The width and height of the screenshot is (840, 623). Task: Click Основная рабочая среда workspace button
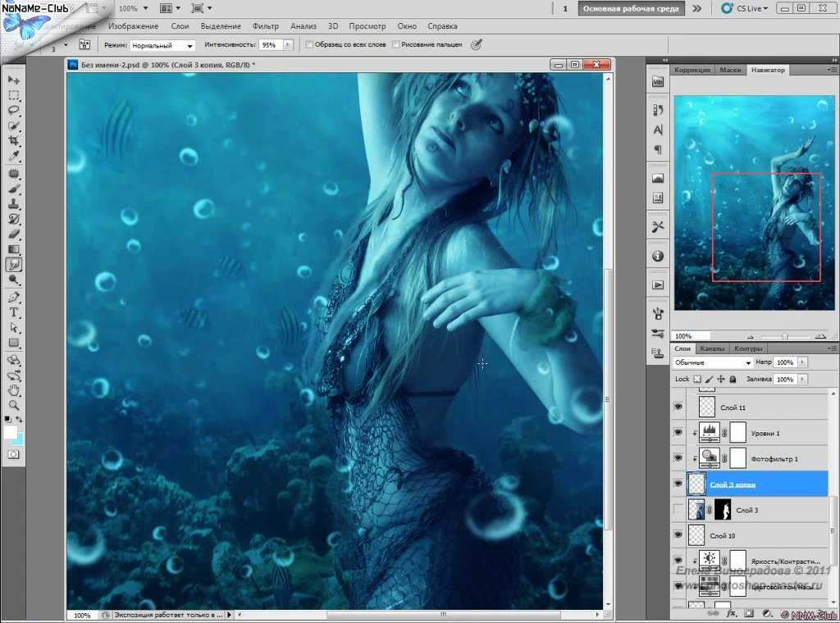631,8
